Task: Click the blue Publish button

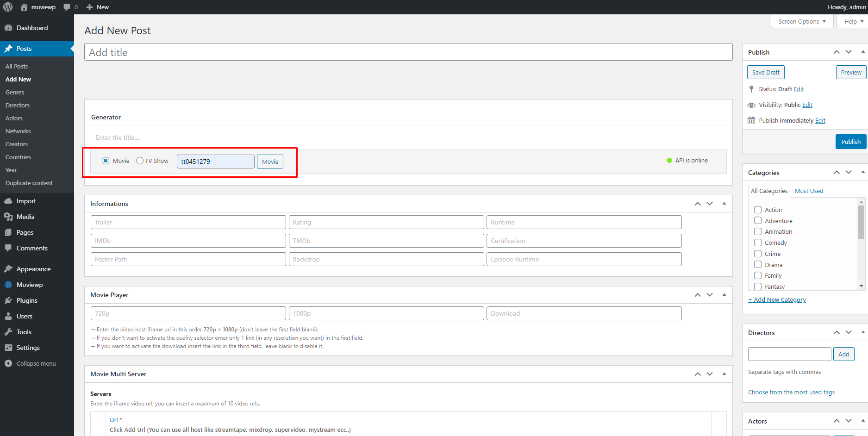Action: pos(850,142)
